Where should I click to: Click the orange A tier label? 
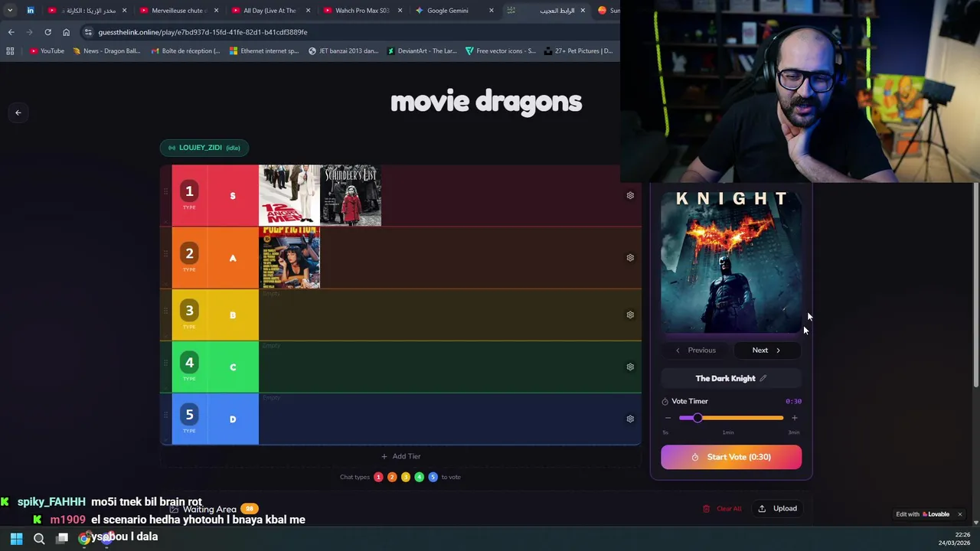click(x=233, y=258)
